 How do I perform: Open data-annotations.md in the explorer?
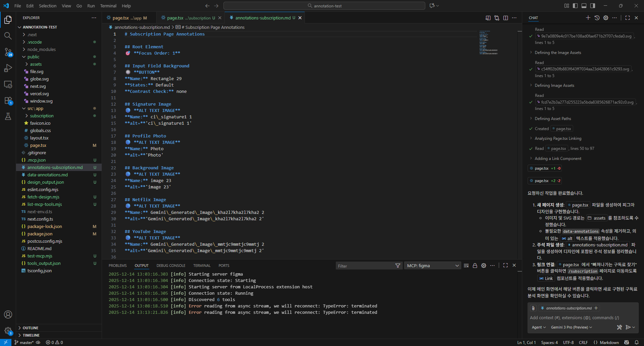point(48,175)
